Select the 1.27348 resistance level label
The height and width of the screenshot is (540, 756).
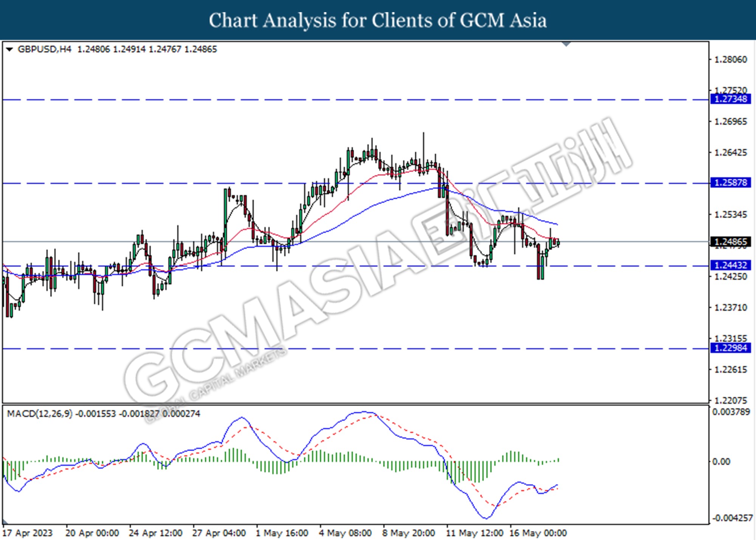(x=731, y=99)
